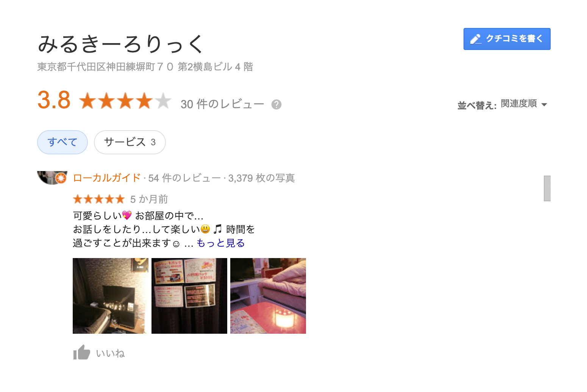The image size is (587, 392).
Task: Click the thumbs-up like icon
Action: [81, 353]
